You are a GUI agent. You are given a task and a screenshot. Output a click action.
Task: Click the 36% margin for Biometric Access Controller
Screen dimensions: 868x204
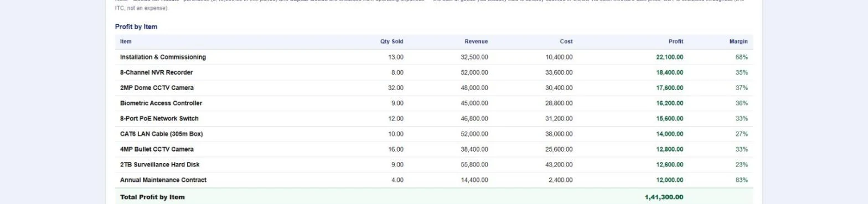click(x=742, y=103)
